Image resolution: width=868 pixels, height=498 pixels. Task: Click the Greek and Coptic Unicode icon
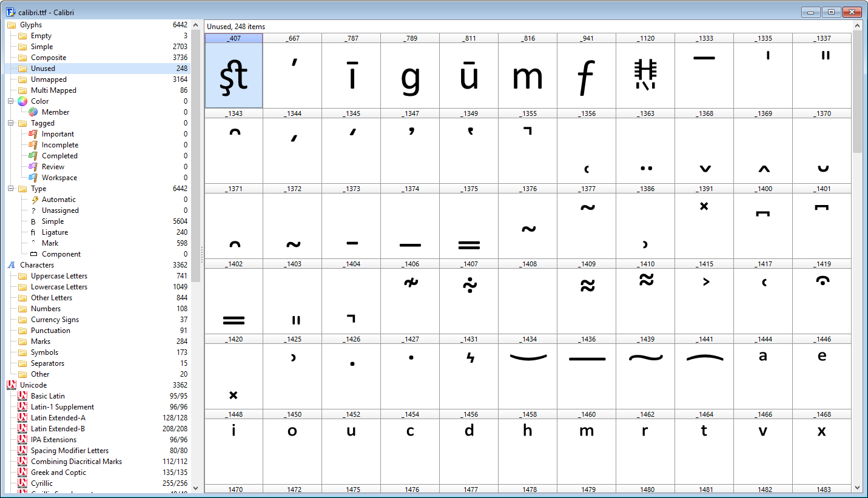point(22,473)
